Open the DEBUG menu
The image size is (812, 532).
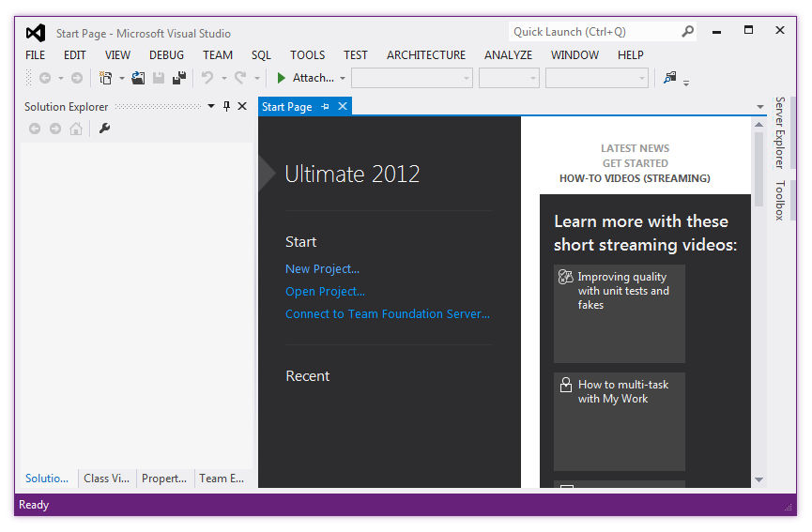pyautogui.click(x=166, y=54)
